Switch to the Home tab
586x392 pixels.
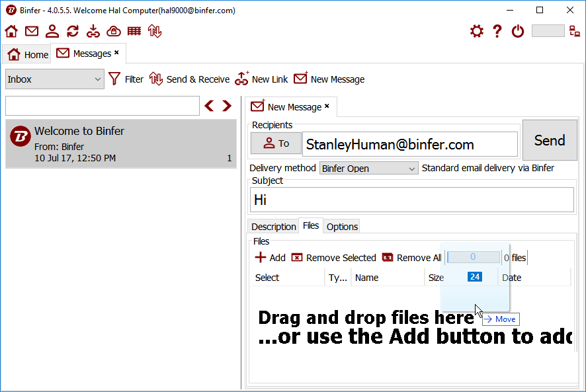point(28,54)
